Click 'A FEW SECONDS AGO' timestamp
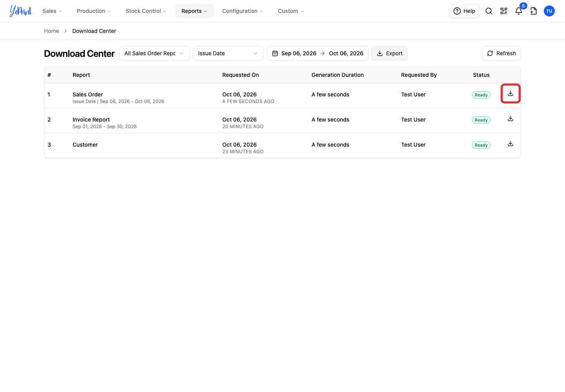The image size is (565, 392). point(248,102)
